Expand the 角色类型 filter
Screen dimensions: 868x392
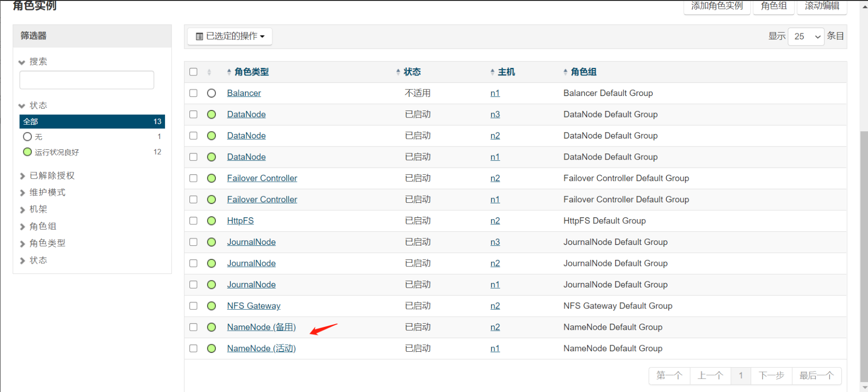point(42,243)
